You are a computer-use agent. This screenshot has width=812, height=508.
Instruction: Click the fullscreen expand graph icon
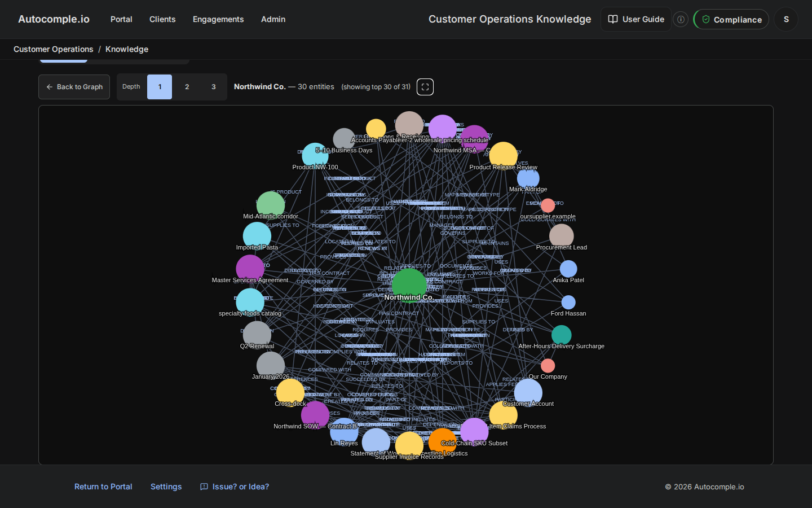tap(425, 87)
